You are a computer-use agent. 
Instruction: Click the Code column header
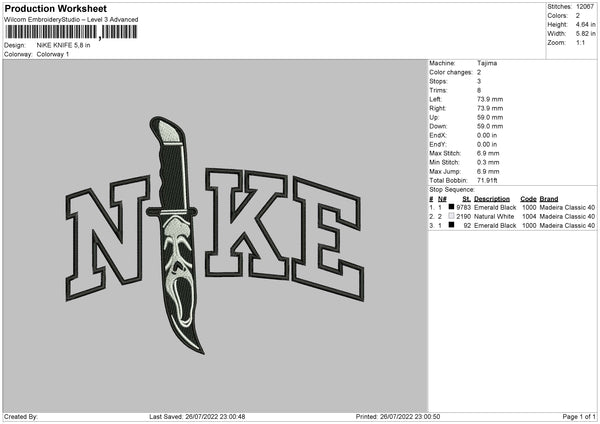pyautogui.click(x=528, y=199)
